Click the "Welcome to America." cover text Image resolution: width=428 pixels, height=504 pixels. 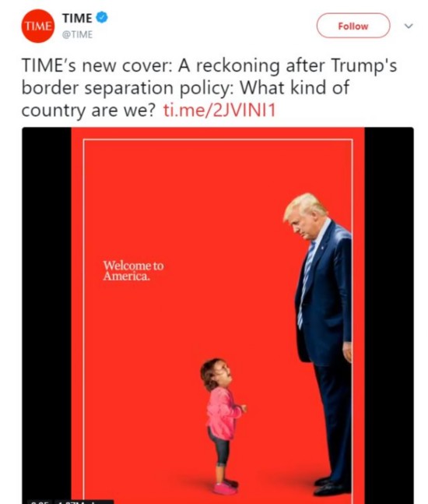133,270
